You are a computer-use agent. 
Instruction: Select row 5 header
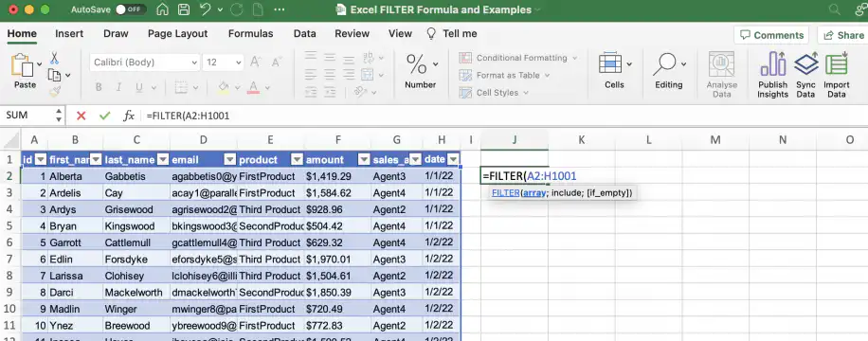pos(10,225)
